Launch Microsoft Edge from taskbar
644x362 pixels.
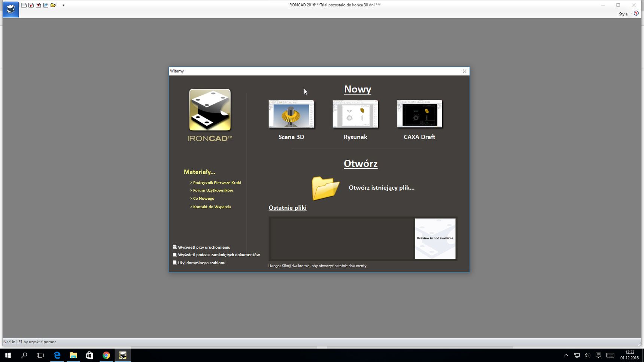tap(57, 355)
